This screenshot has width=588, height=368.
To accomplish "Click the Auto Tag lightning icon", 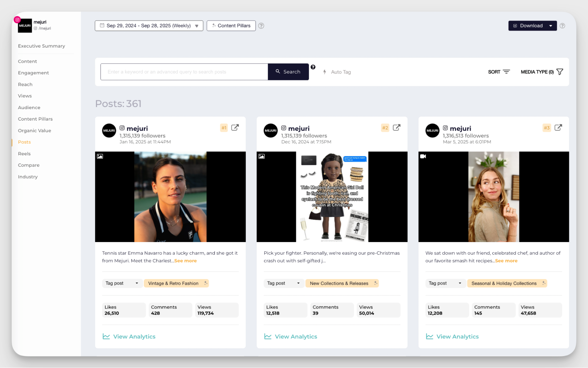I will pos(325,72).
